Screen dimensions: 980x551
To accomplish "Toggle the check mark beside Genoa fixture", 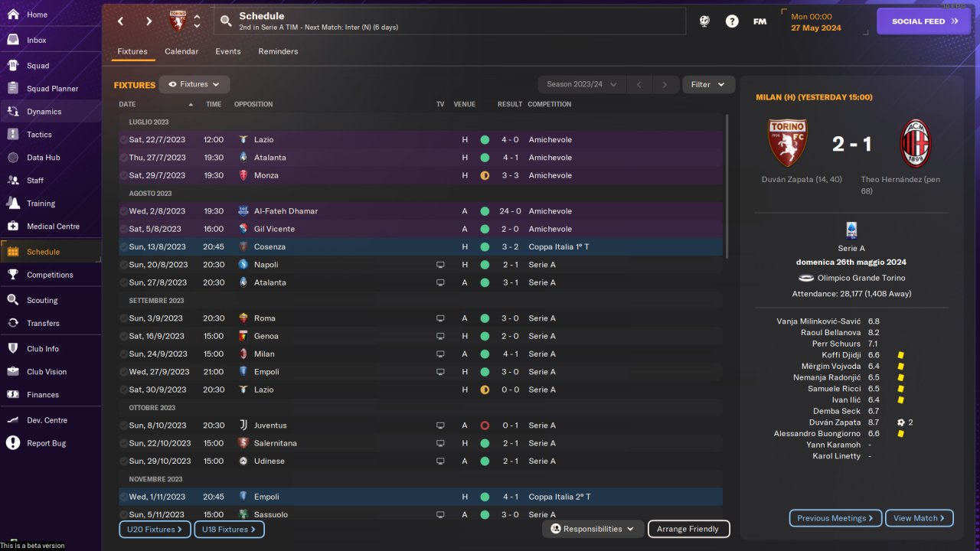I will pyautogui.click(x=124, y=336).
